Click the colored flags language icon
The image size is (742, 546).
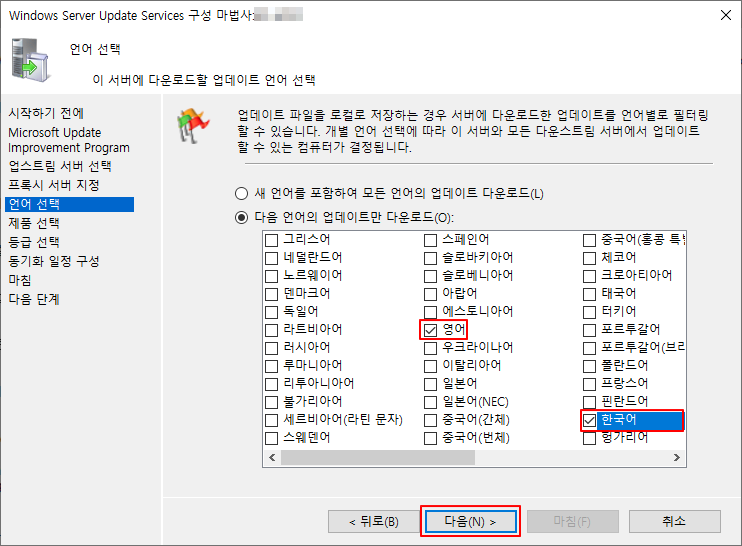[x=193, y=125]
